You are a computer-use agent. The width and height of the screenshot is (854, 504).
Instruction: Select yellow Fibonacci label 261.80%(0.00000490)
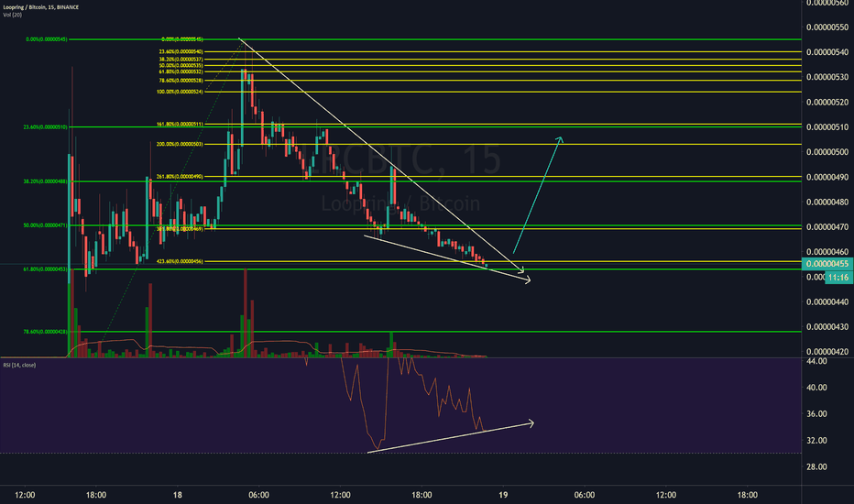click(181, 177)
